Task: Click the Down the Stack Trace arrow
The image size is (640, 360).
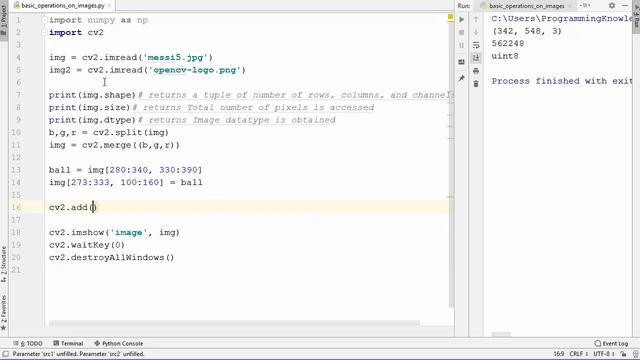Action: click(476, 32)
